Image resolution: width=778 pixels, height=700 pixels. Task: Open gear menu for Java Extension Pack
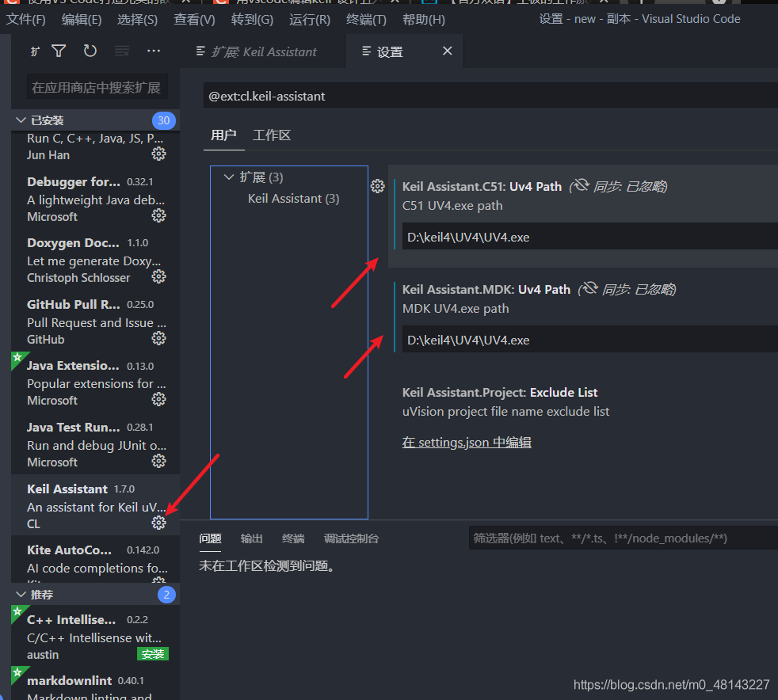[x=158, y=400]
